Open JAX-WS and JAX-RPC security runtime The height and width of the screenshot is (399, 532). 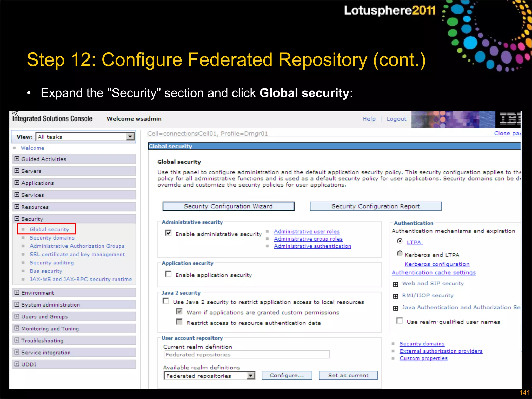click(81, 279)
